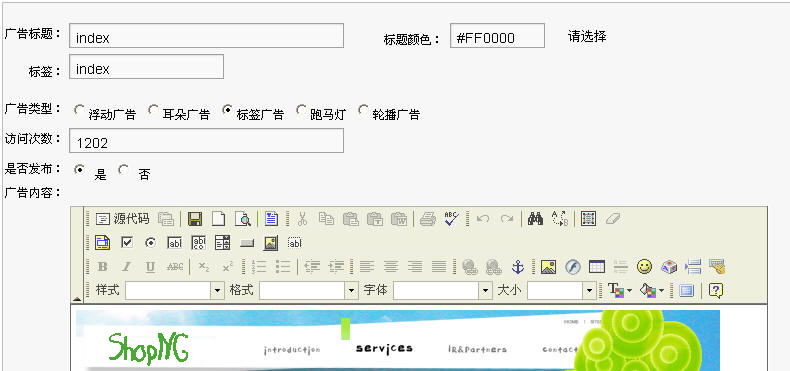This screenshot has width=790, height=371.
Task: Click the 标签 index input field
Action: (147, 67)
